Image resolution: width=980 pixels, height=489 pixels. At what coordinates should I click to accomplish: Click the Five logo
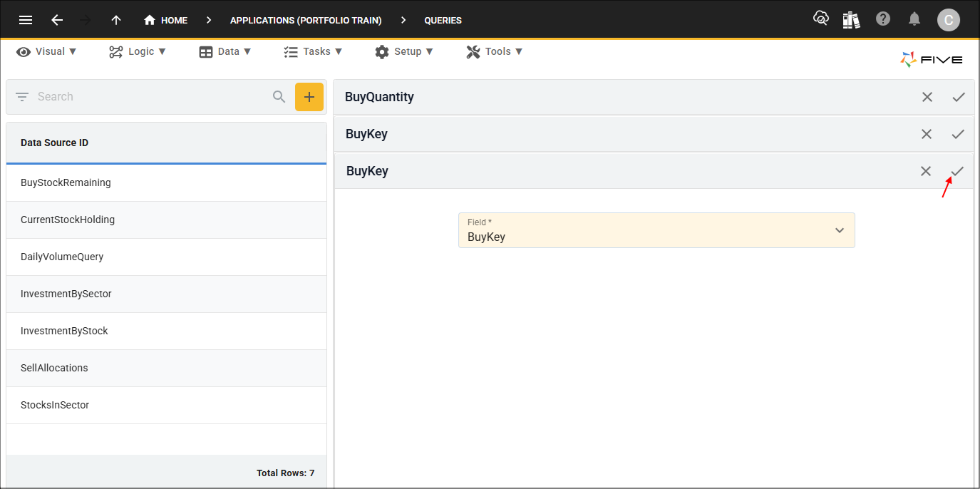[x=932, y=60]
